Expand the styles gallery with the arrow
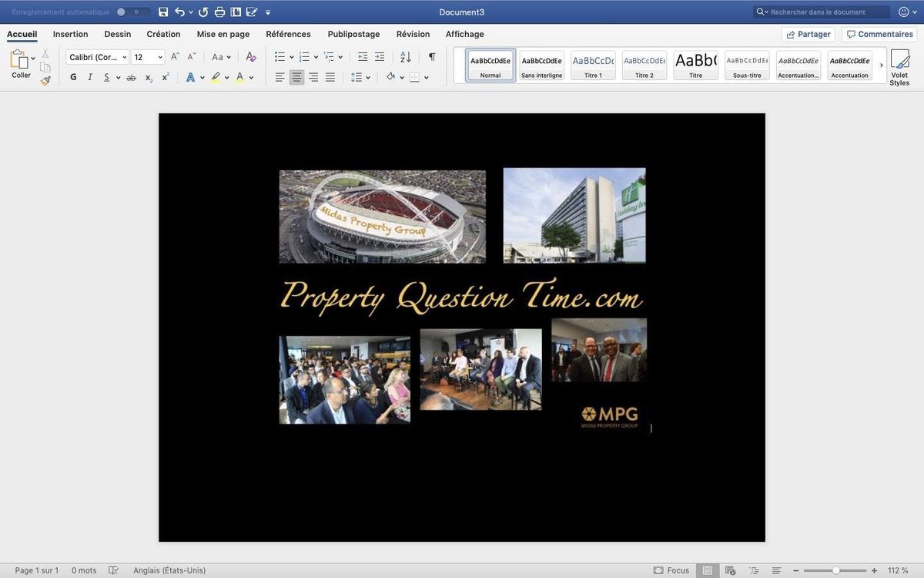This screenshot has height=578, width=924. point(881,65)
